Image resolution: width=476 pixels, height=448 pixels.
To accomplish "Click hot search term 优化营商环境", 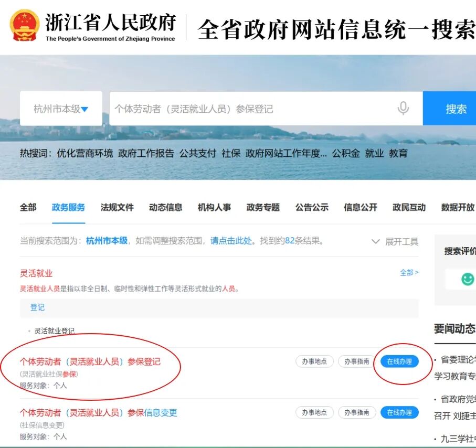I will coord(84,153).
